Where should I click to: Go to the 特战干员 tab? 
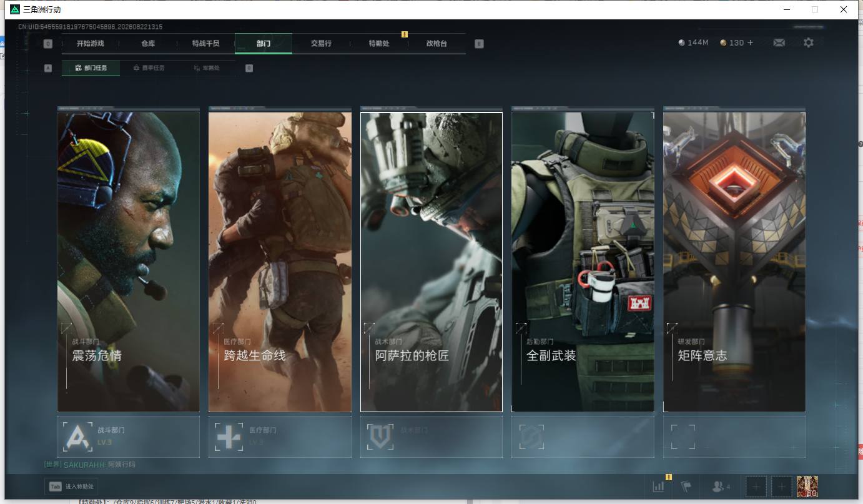click(206, 44)
